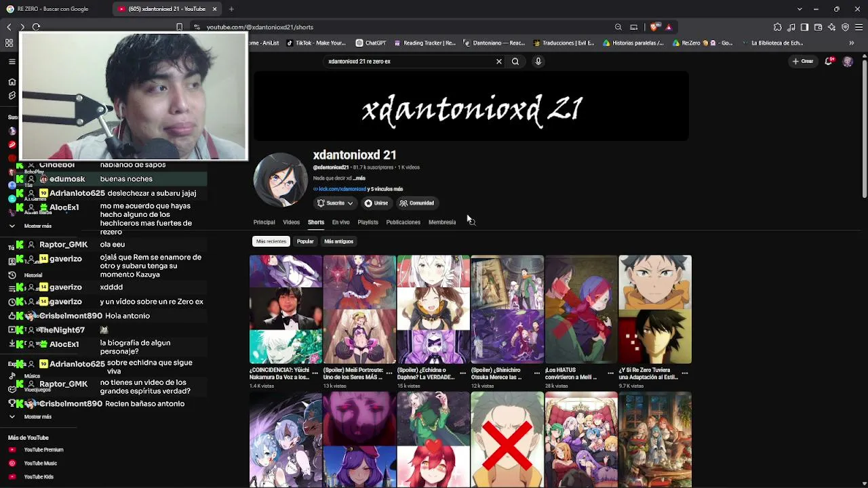Start voice search with the microphone

point(538,61)
